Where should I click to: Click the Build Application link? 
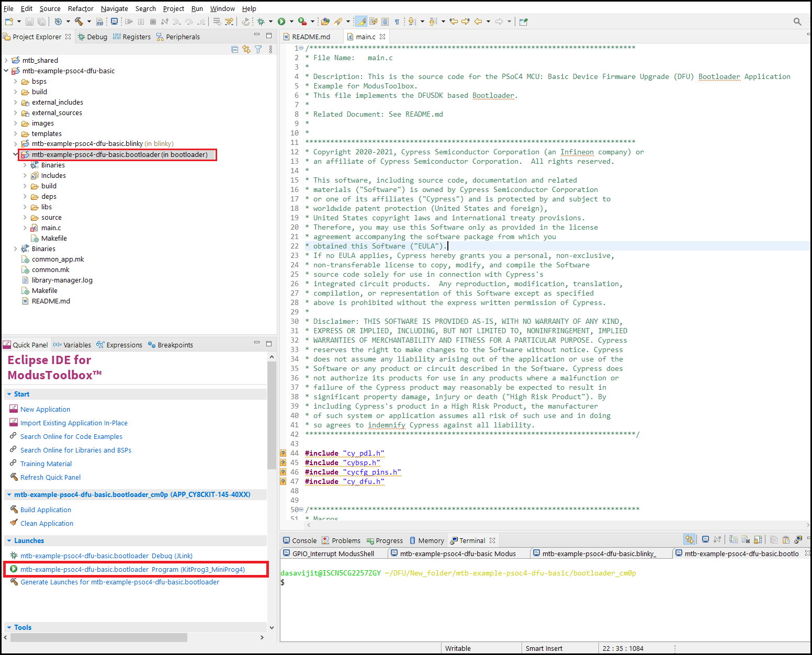tap(46, 510)
